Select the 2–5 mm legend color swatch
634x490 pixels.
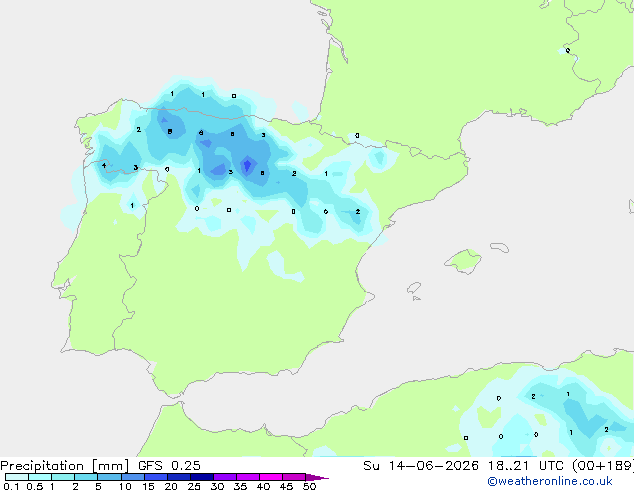click(x=86, y=477)
